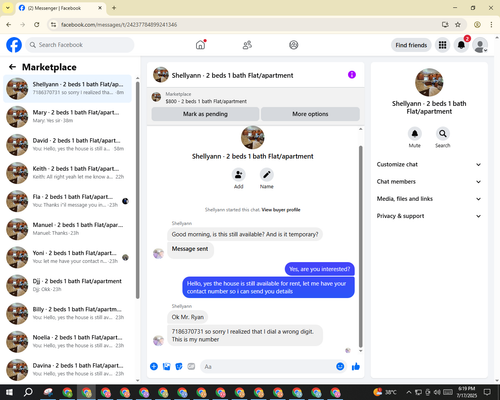Screen dimensions: 500x400
Task: Open Fla's conversation in the list
Action: (68, 201)
